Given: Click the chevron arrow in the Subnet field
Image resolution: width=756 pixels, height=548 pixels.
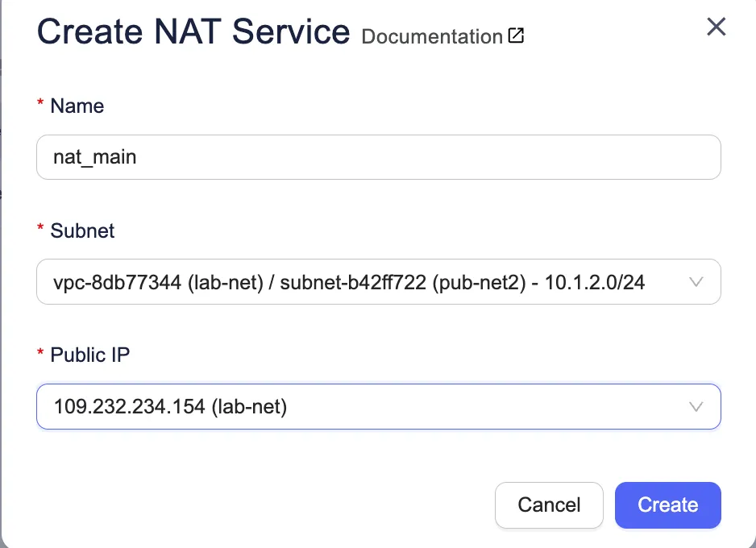Looking at the screenshot, I should [696, 282].
